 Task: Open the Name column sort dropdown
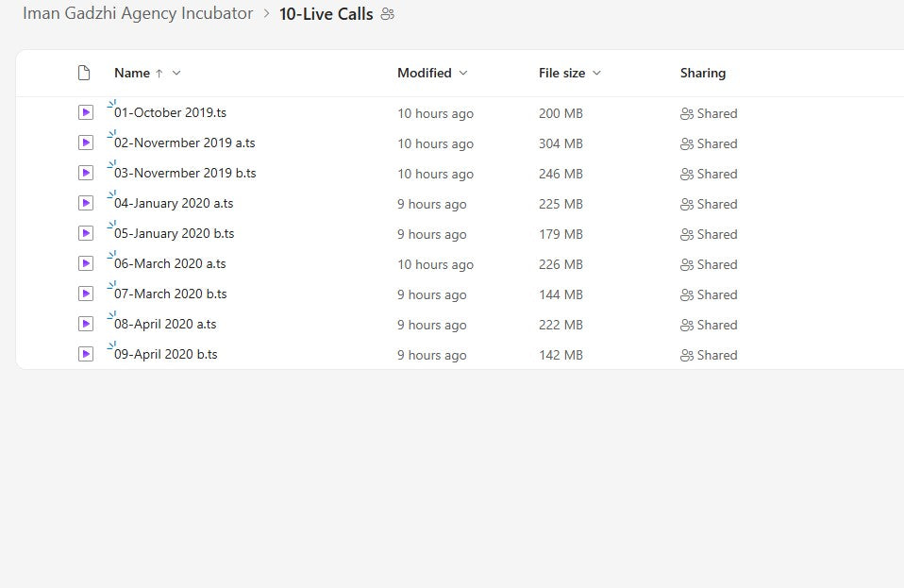click(176, 73)
